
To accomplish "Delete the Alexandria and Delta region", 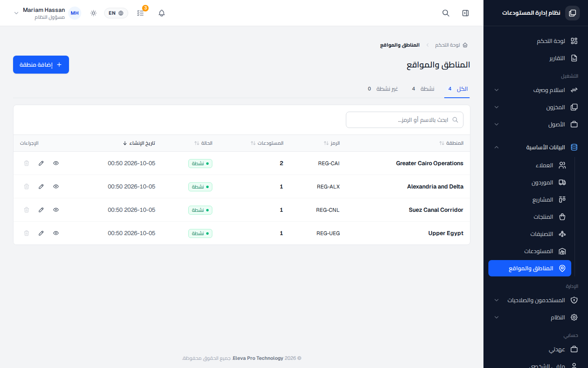I will click(x=27, y=186).
